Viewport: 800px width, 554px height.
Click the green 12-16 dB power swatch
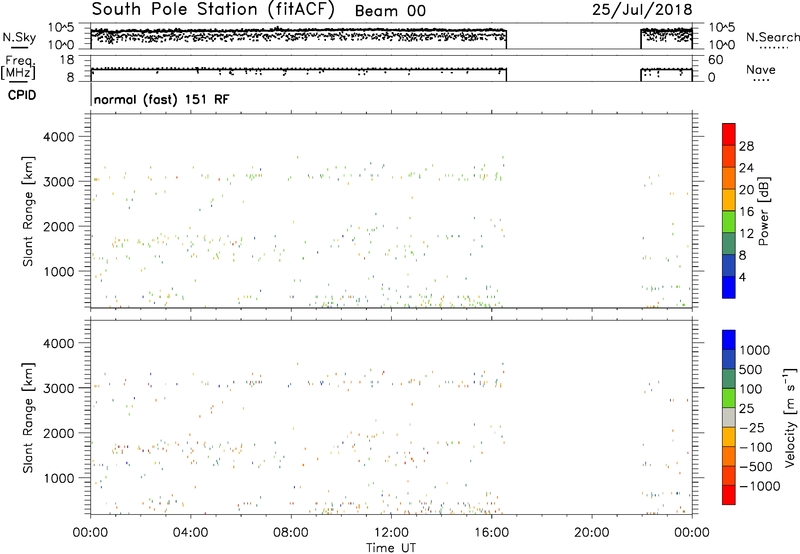pyautogui.click(x=729, y=222)
